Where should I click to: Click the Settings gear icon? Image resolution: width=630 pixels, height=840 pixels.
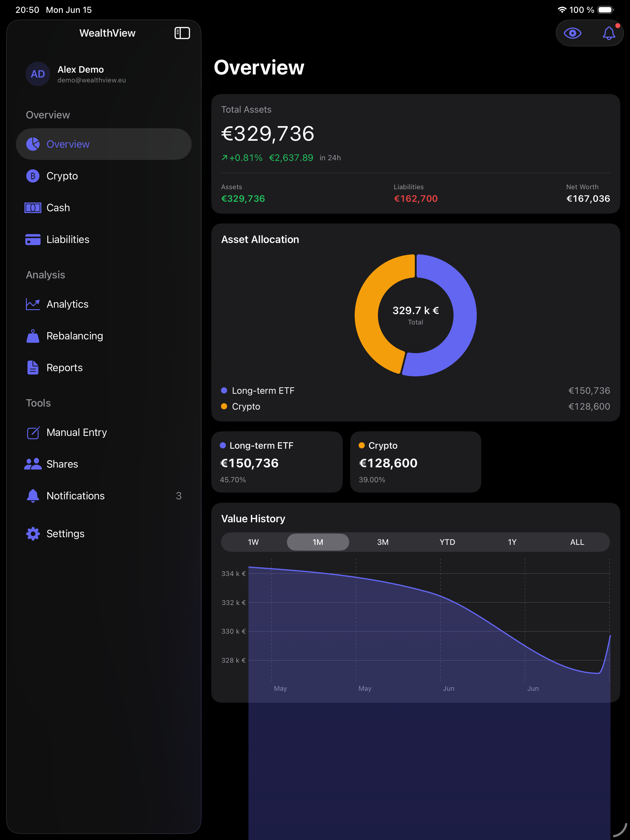point(33,534)
